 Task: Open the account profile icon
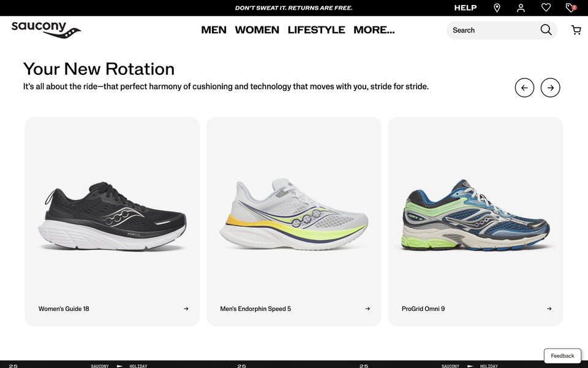(x=521, y=8)
